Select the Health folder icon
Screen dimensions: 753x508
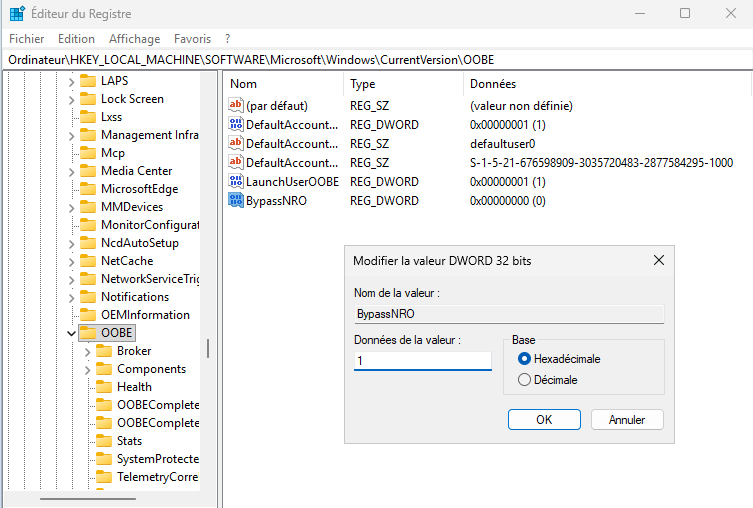pos(103,387)
